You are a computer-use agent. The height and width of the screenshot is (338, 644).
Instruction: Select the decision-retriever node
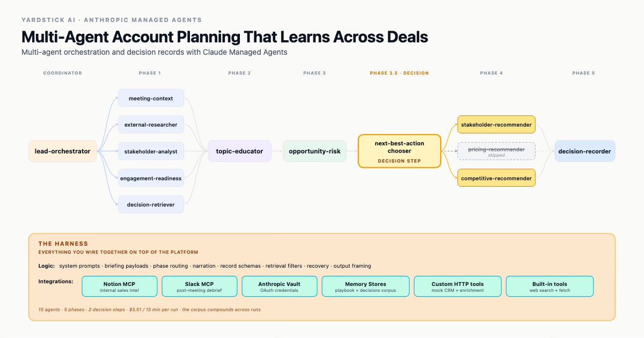click(x=151, y=204)
